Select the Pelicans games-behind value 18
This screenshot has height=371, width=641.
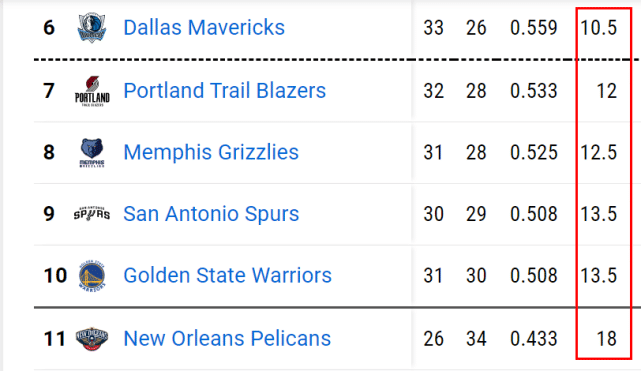point(607,339)
